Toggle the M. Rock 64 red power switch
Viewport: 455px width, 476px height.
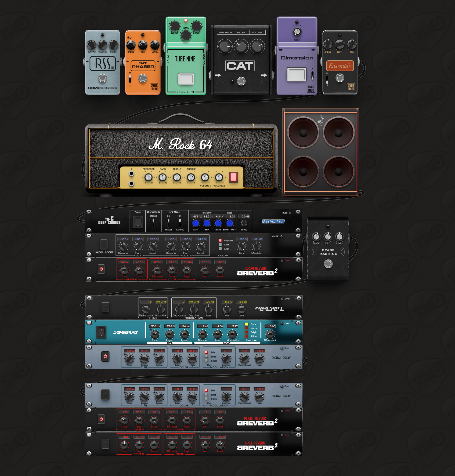[x=233, y=177]
